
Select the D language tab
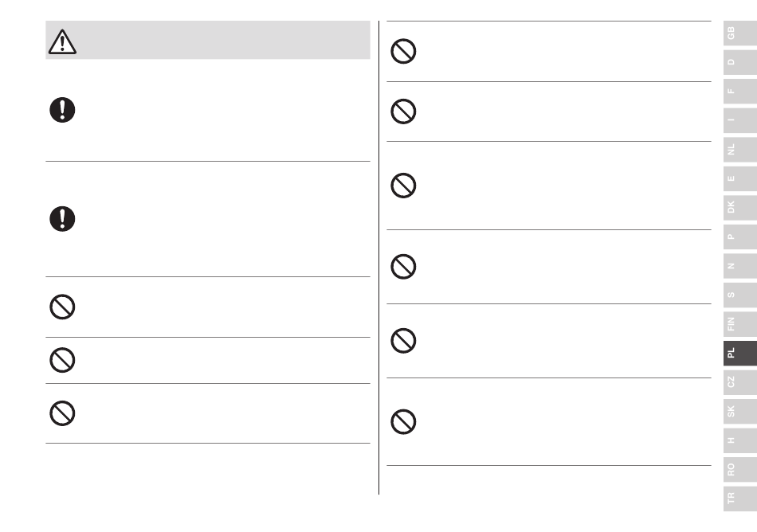click(x=740, y=62)
